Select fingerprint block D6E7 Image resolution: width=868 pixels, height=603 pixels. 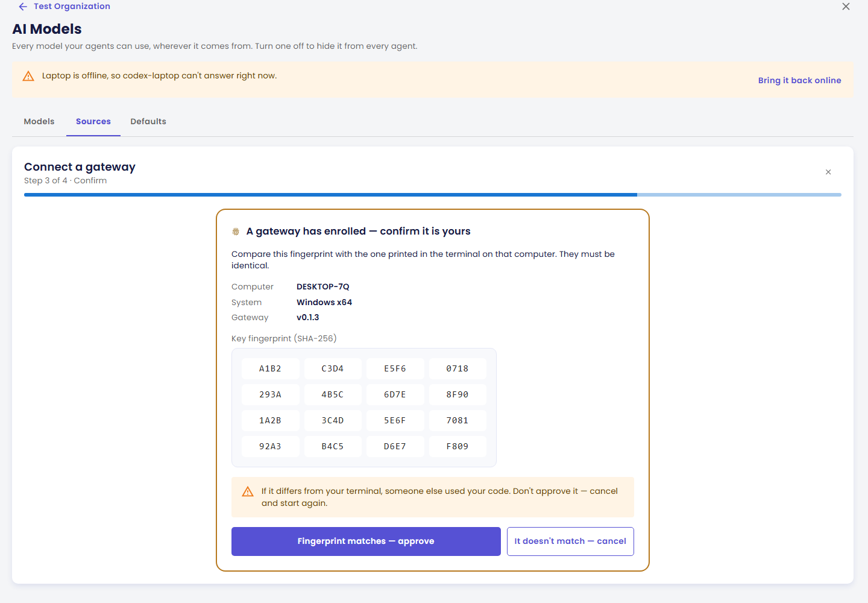tap(395, 447)
